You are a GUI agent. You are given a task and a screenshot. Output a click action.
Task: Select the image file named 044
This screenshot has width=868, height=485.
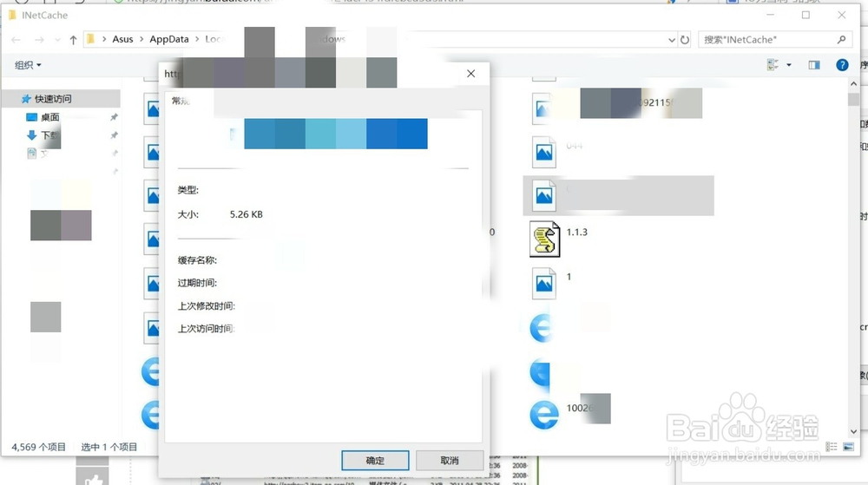pos(543,152)
